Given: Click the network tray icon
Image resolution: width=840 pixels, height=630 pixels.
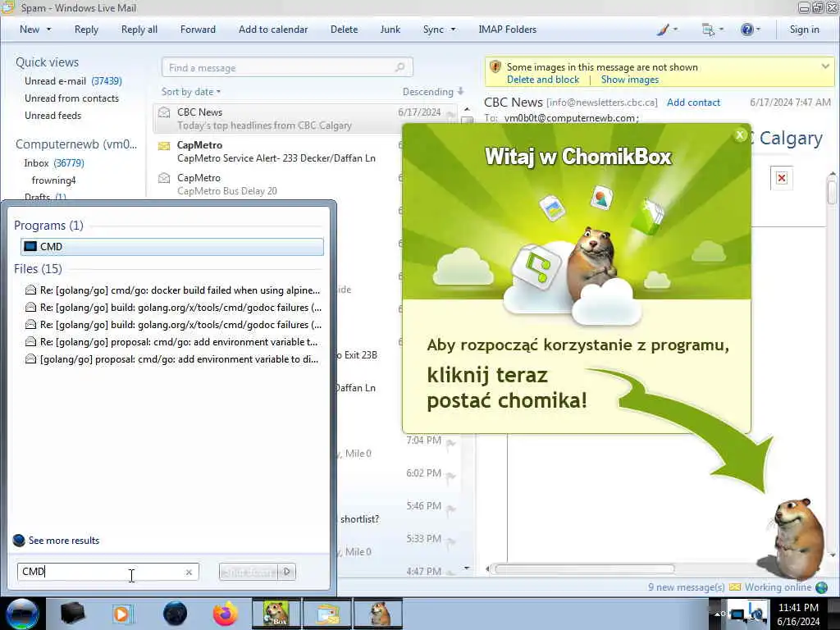Looking at the screenshot, I should pos(738,614).
